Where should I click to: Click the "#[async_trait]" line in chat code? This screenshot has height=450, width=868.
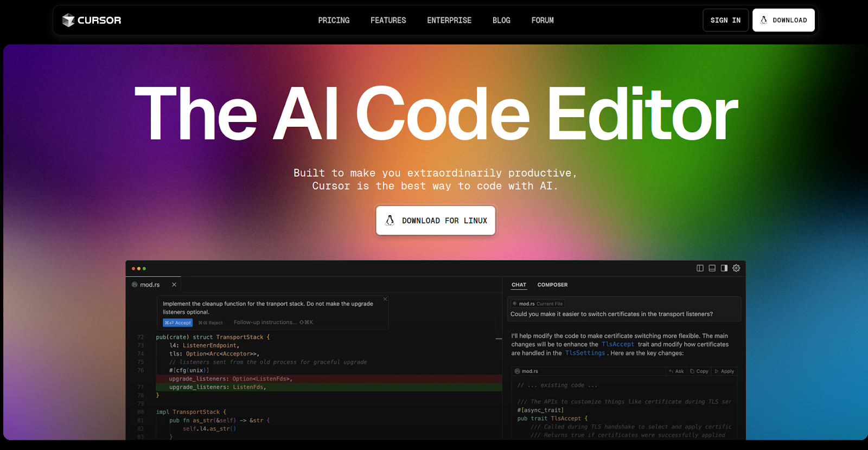click(x=540, y=410)
